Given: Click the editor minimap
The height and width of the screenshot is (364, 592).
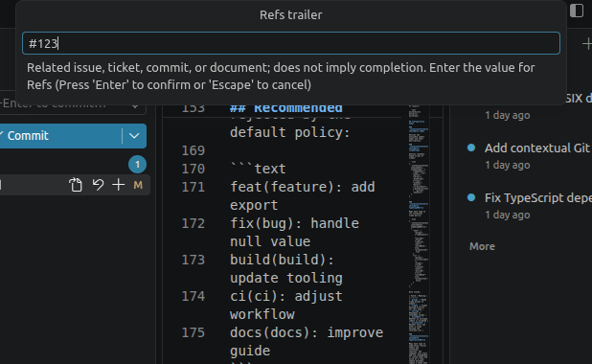Looking at the screenshot, I should click(x=419, y=234).
